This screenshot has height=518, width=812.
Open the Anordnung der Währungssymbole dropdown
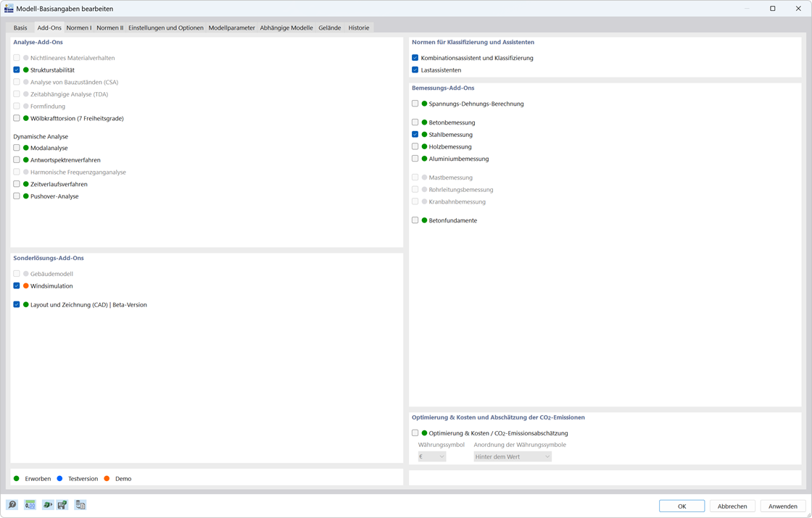[x=513, y=456]
